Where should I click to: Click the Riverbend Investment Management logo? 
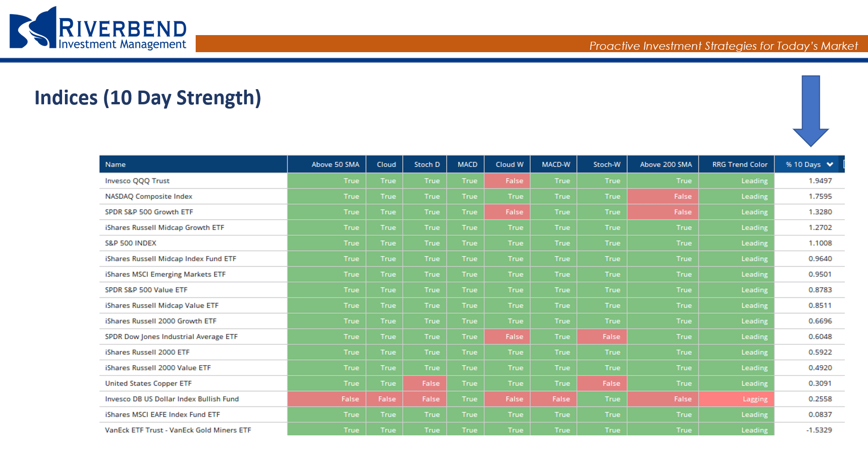tap(98, 28)
